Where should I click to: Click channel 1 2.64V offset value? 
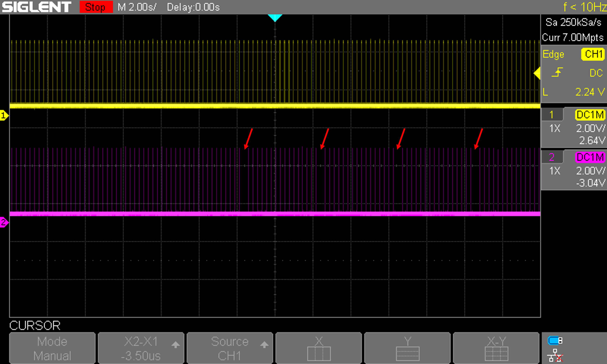click(x=592, y=140)
